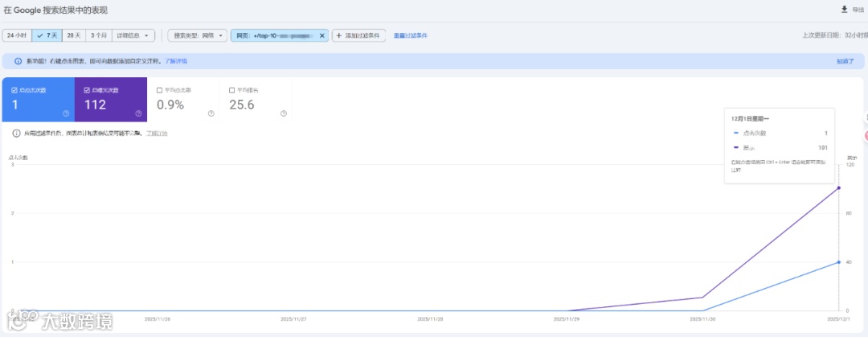Open learn more link under metric cards

click(x=157, y=133)
